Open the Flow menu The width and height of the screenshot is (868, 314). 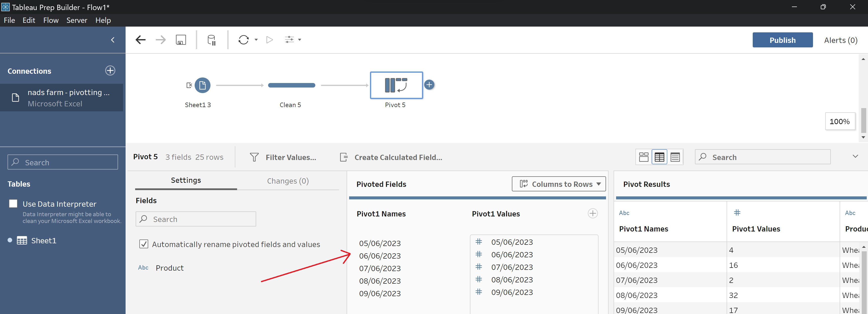[x=51, y=20]
